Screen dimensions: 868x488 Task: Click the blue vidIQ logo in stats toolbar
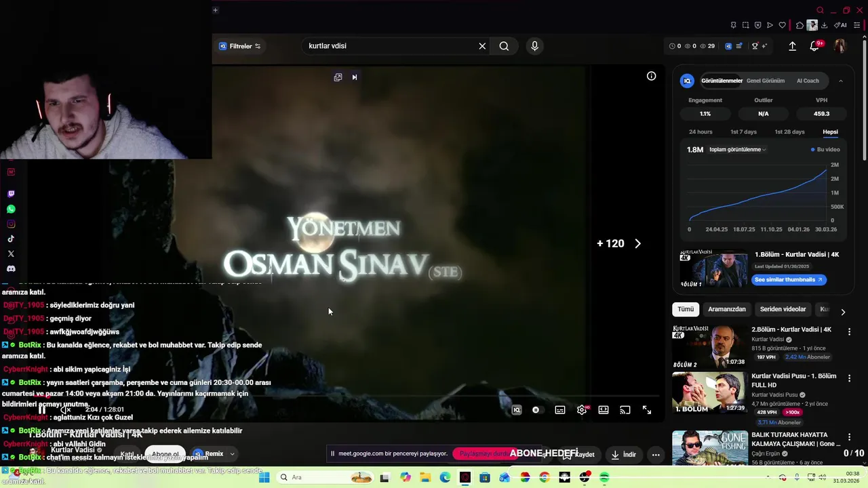[728, 46]
